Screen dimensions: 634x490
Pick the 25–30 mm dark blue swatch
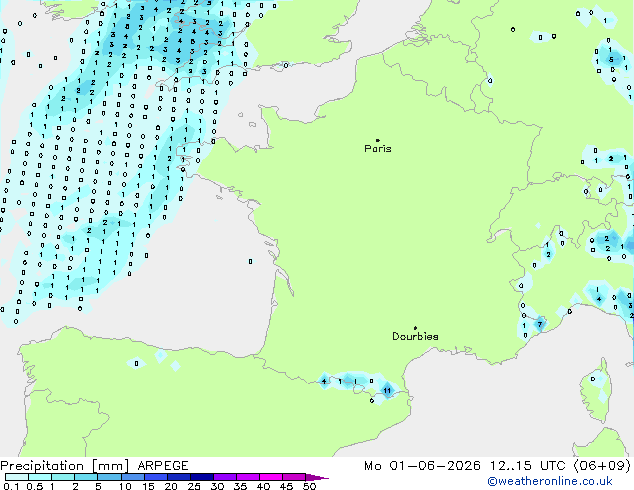(x=202, y=477)
